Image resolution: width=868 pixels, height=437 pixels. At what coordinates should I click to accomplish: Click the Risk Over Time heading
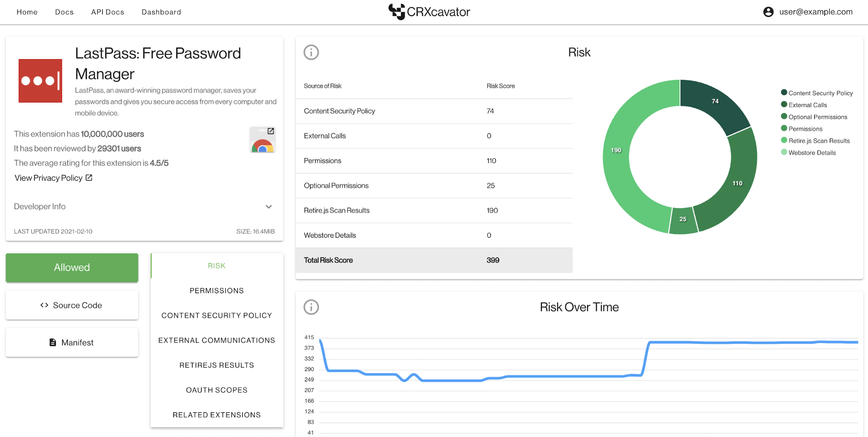[579, 307]
